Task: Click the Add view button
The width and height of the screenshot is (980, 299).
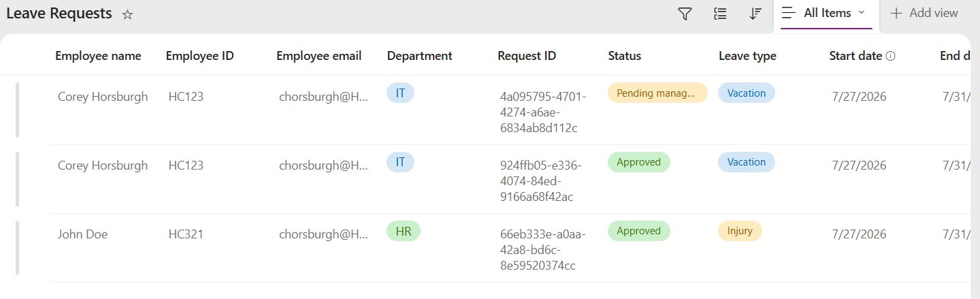Action: click(924, 13)
